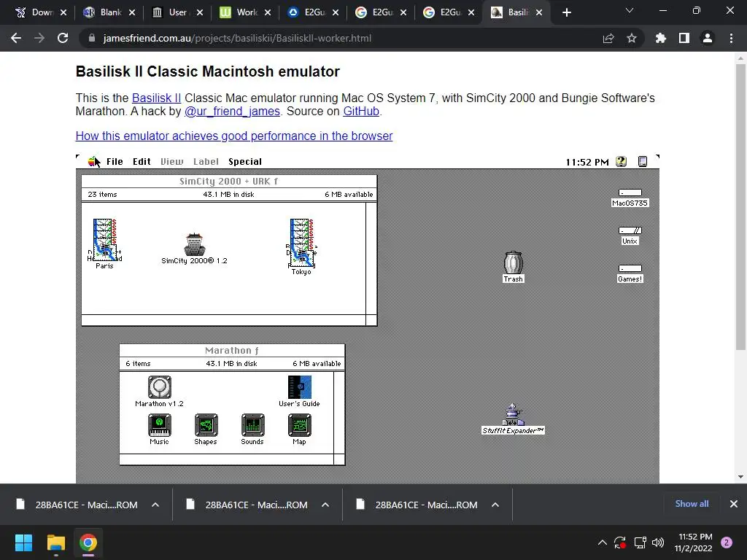Screen dimensions: 747x560
Task: Expand options for the second ROM download
Action: point(325,505)
